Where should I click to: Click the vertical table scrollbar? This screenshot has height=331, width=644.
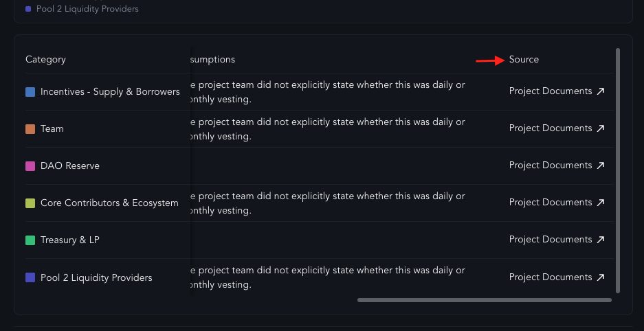tap(618, 170)
